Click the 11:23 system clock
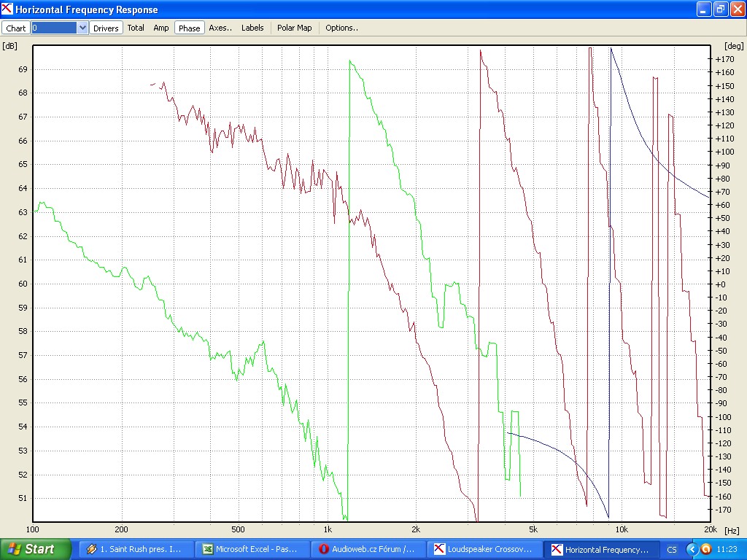Viewport: 747px width, 560px height. click(x=727, y=549)
